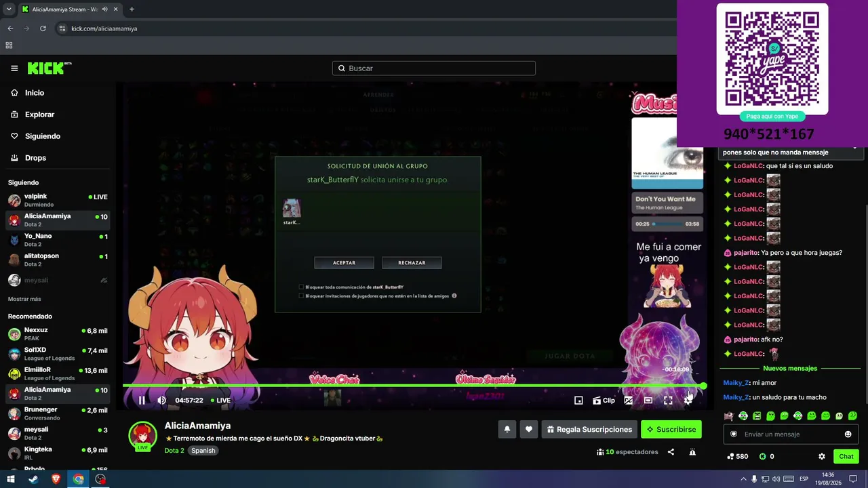Click AliciaAmamiya channel avatar

[142, 436]
